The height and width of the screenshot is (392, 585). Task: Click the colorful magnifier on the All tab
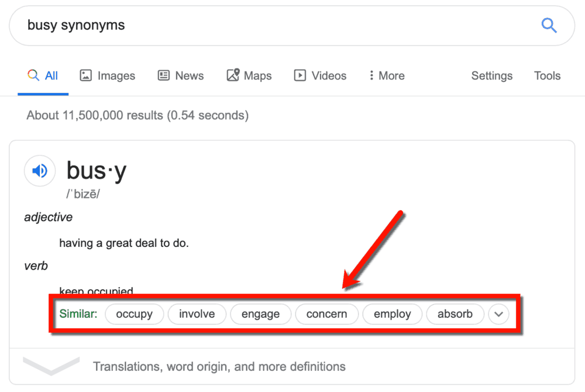pos(33,75)
